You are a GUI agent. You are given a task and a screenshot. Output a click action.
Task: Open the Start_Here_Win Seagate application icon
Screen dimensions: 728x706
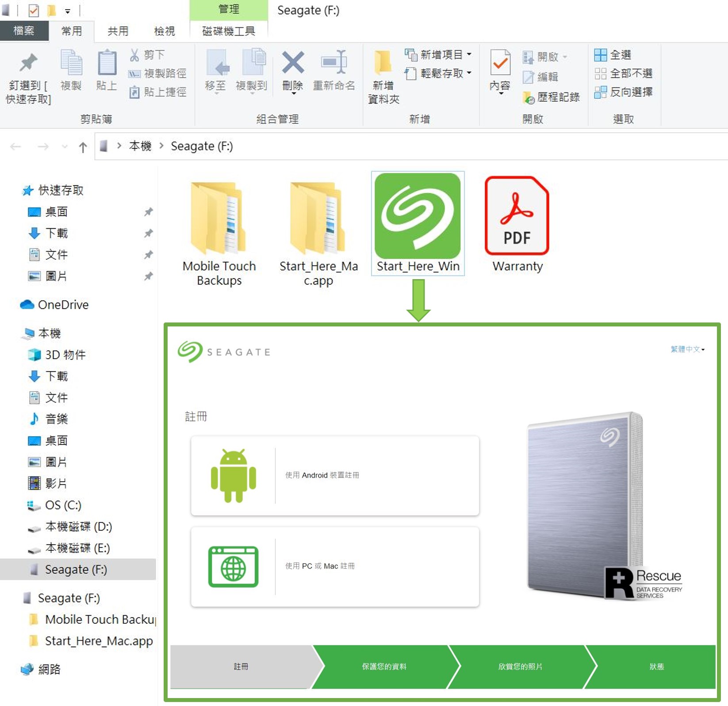[x=418, y=216]
